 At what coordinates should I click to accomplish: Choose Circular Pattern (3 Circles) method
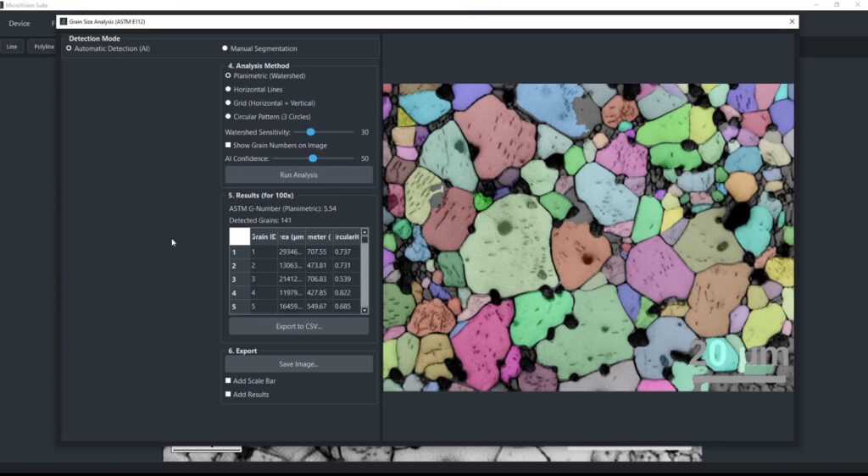coord(228,116)
